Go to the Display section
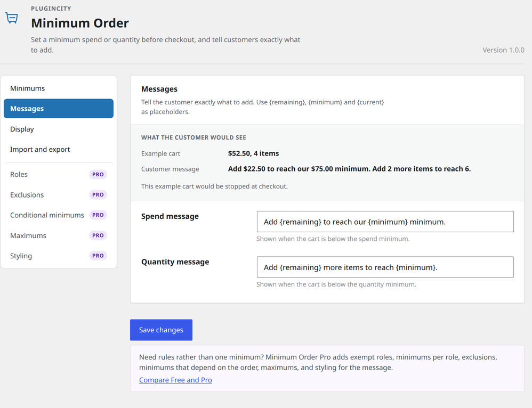This screenshot has width=532, height=408. point(58,129)
